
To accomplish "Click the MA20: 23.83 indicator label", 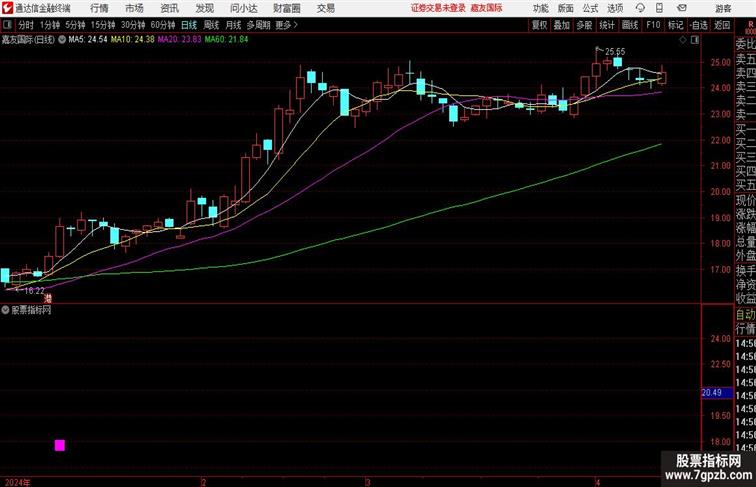I will tap(179, 40).
